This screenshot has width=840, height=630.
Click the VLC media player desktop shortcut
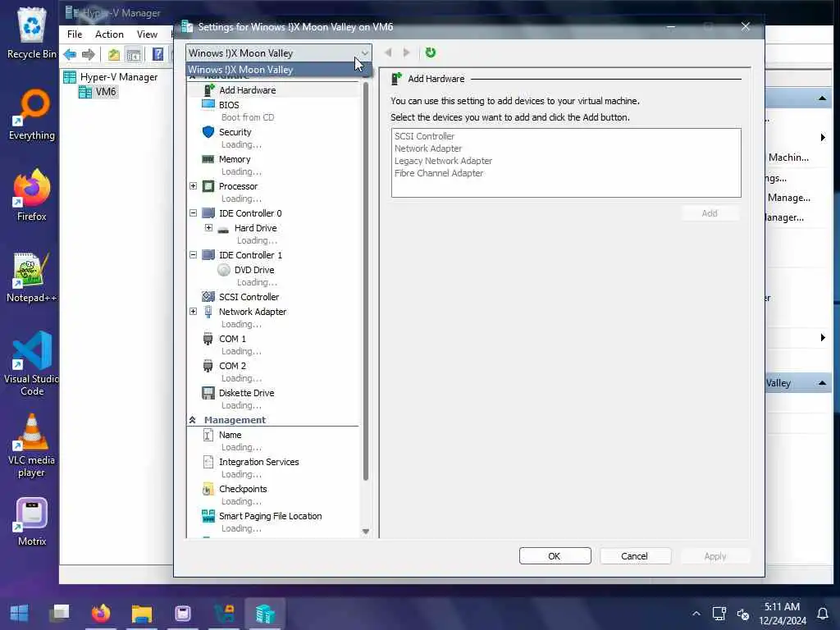31,446
